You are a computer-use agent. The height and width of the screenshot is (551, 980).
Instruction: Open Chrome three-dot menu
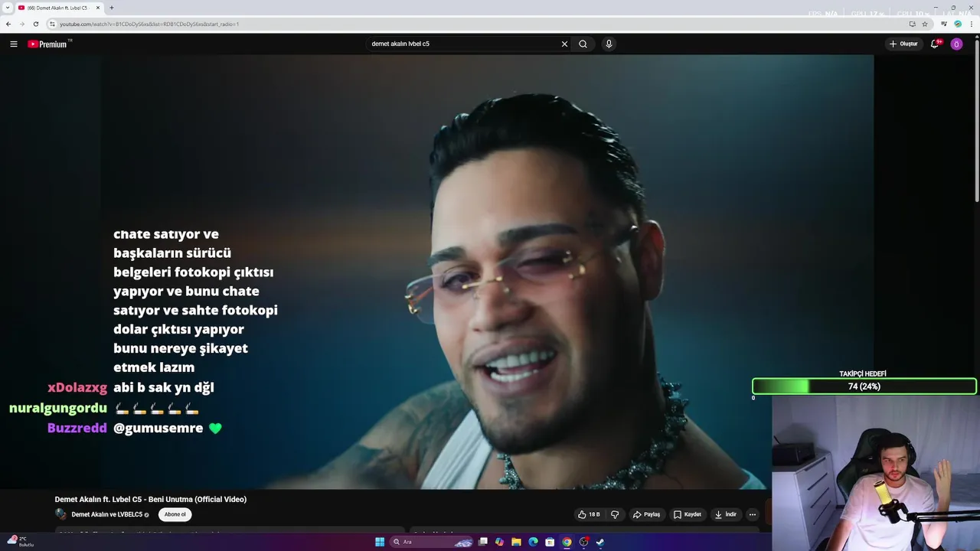point(970,24)
